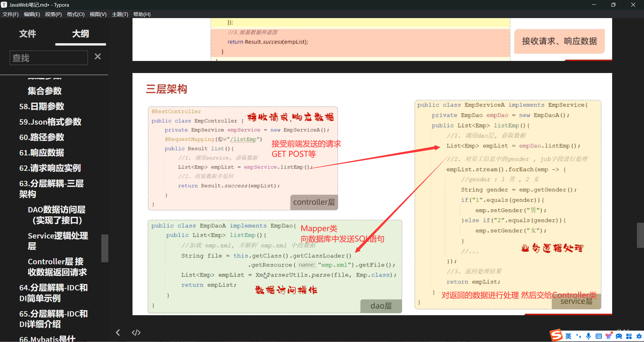The width and height of the screenshot is (644, 342).
Task: Jump to 62.请求响应实例 in outline
Action: tap(50, 168)
